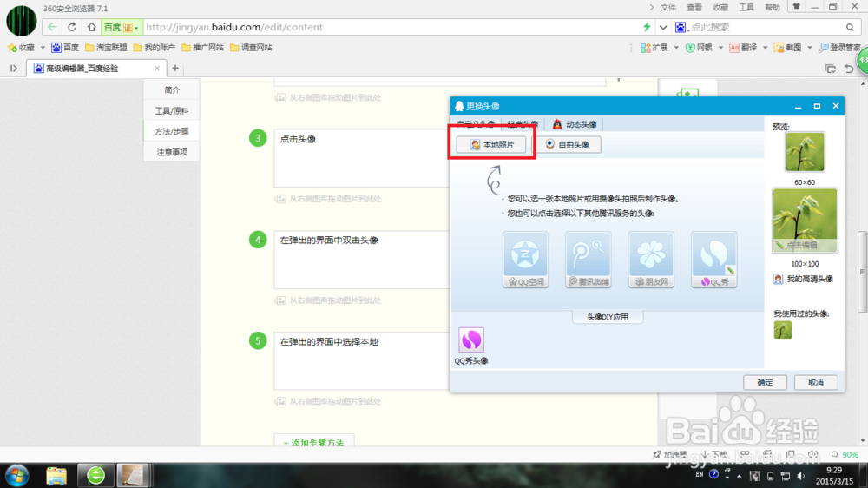Click the 100×100 preview thumbnail to edit

[x=805, y=221]
